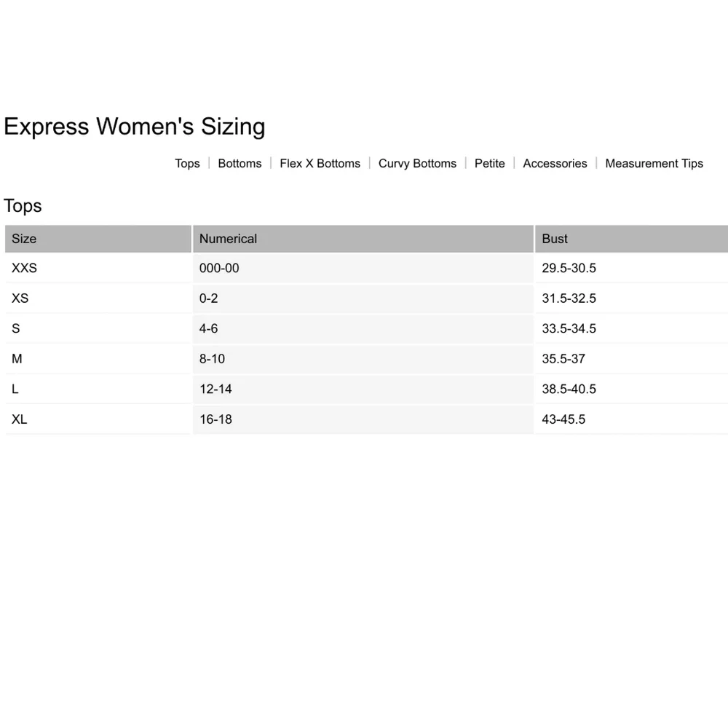Click the XL size row label
Image resolution: width=728 pixels, height=728 pixels.
pos(20,419)
